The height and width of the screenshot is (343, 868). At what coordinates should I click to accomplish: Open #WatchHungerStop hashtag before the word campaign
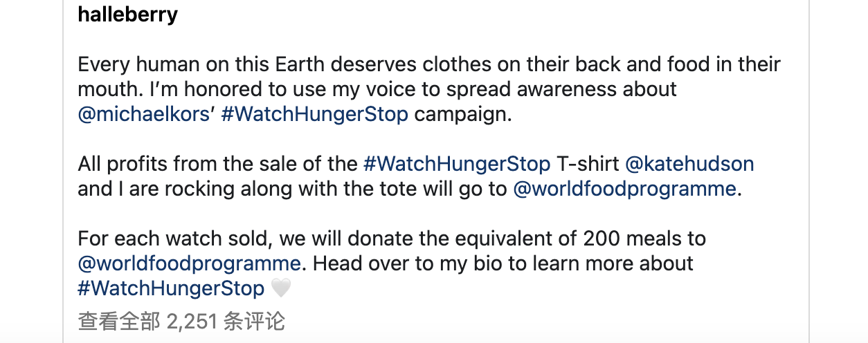(x=314, y=114)
